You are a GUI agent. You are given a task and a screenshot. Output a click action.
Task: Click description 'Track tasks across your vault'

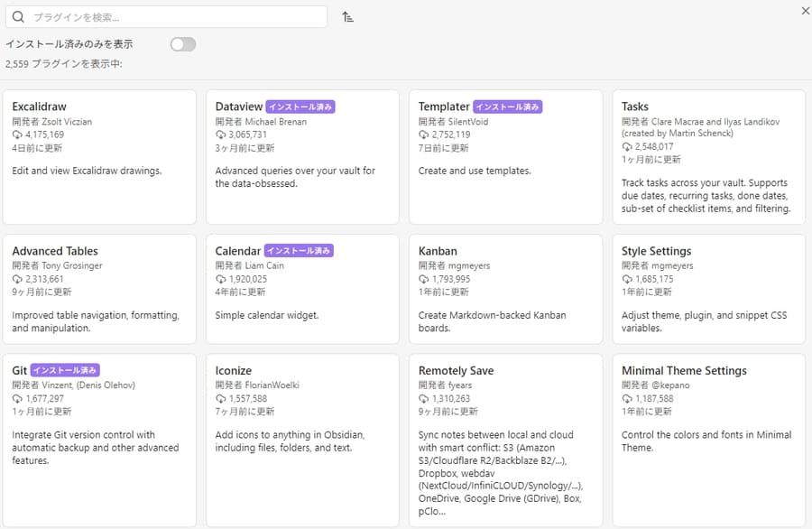[x=706, y=196]
